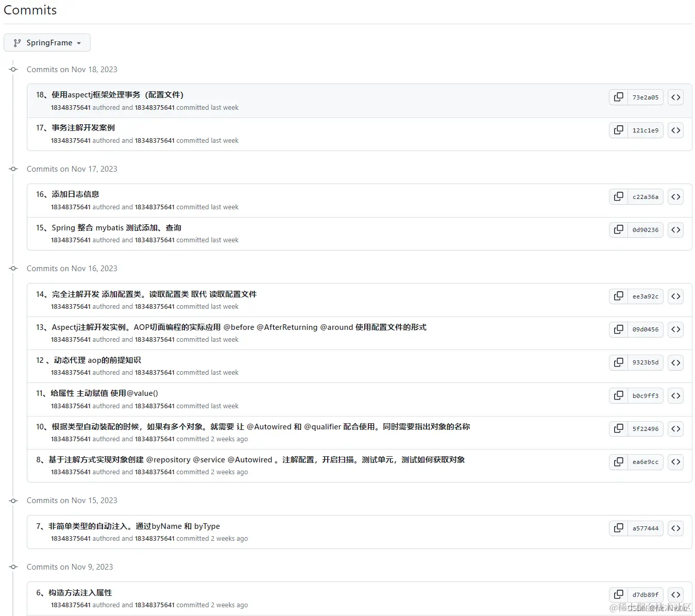Open commit '14、完全注解开发' title
695x616 pixels.
click(146, 294)
